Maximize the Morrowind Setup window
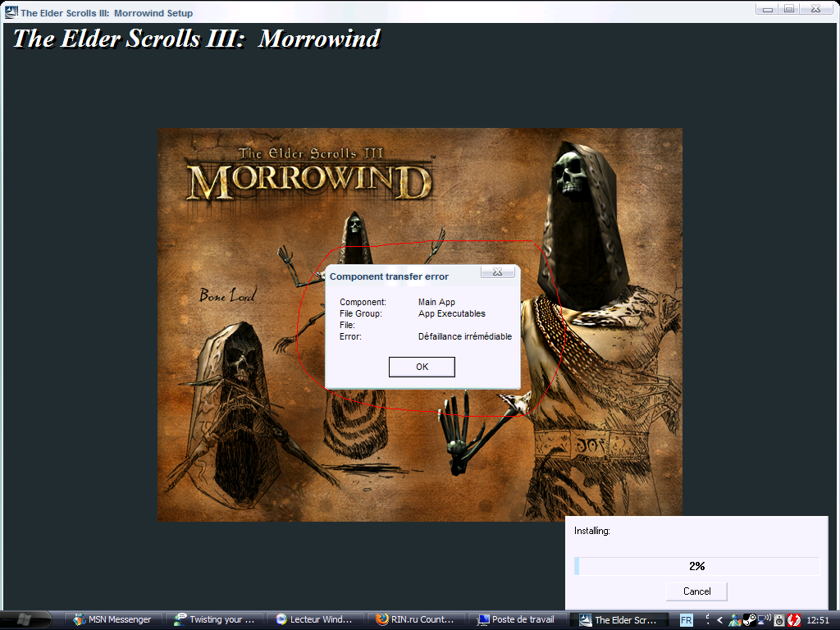The image size is (840, 630). pyautogui.click(x=788, y=9)
